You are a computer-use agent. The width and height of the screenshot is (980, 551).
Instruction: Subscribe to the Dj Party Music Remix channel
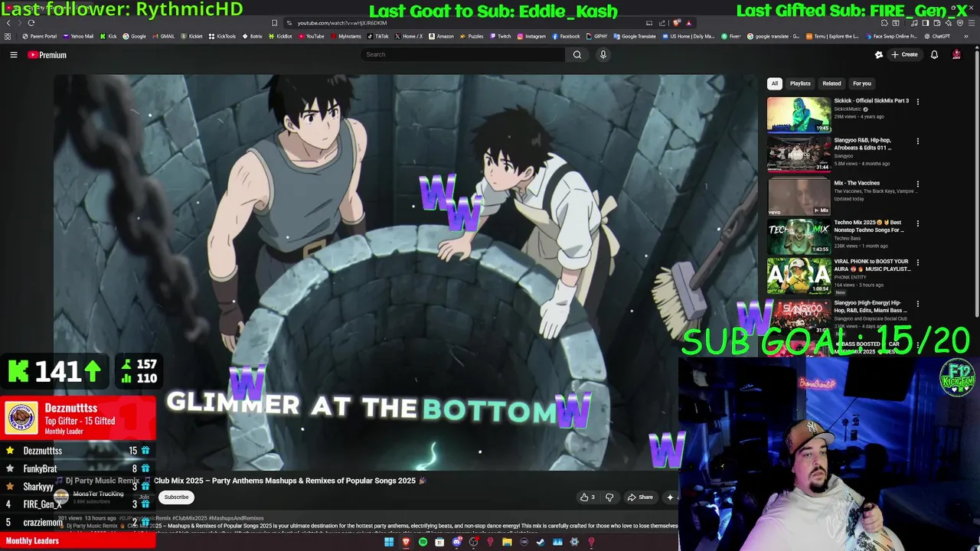coord(176,497)
